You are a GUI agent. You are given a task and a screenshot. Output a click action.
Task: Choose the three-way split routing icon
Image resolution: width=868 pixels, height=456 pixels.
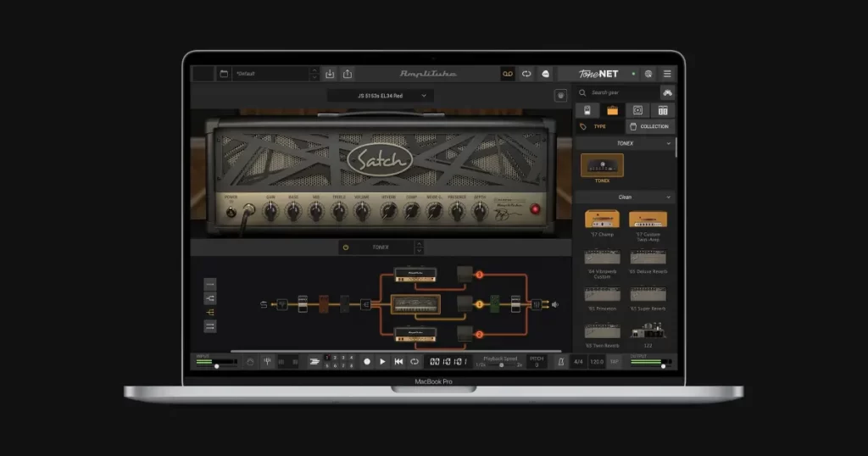pos(210,313)
